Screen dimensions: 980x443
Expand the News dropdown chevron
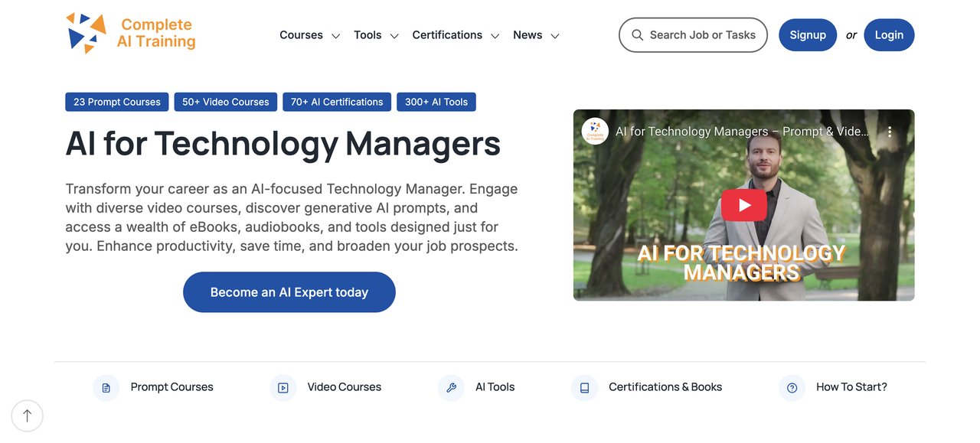(555, 36)
